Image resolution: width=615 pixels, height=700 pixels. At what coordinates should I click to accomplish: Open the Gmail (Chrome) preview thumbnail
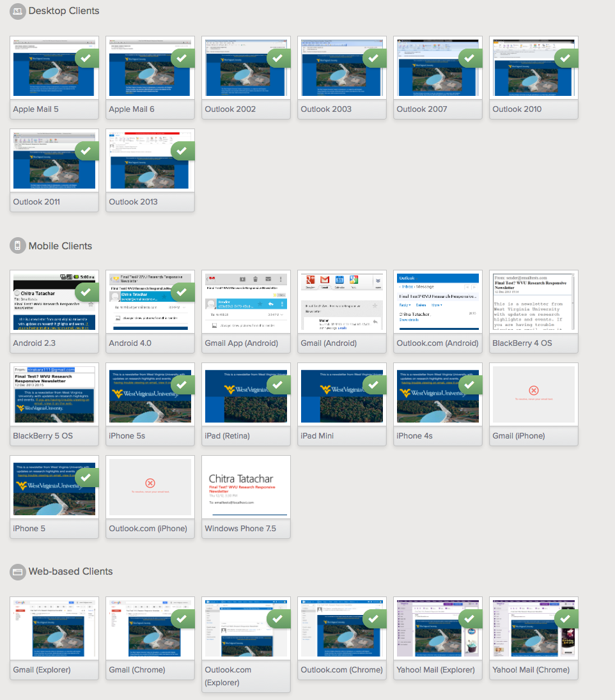[150, 628]
